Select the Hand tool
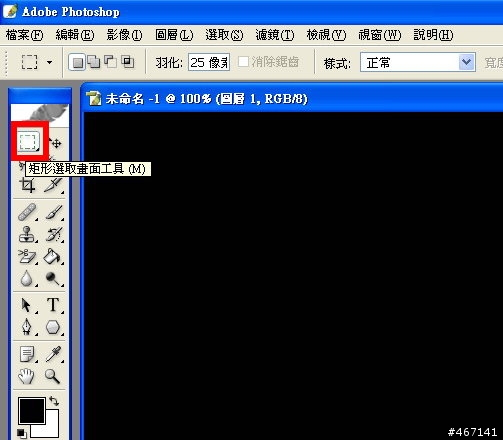 (x=26, y=376)
